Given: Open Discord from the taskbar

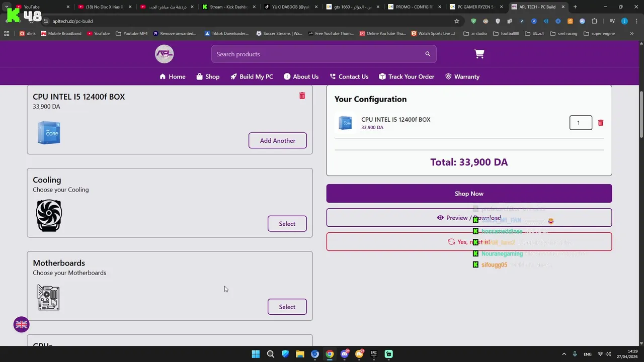Looking at the screenshot, I should pyautogui.click(x=344, y=354).
